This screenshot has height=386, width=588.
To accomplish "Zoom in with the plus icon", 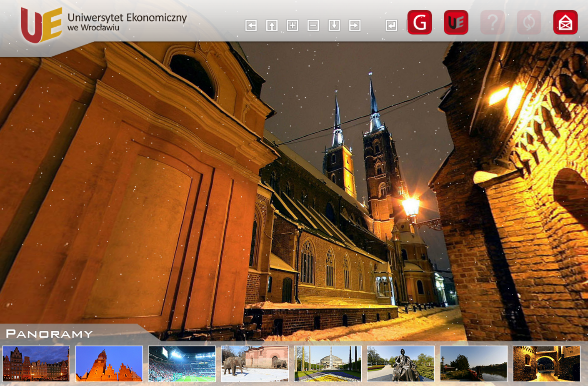I will pos(293,25).
